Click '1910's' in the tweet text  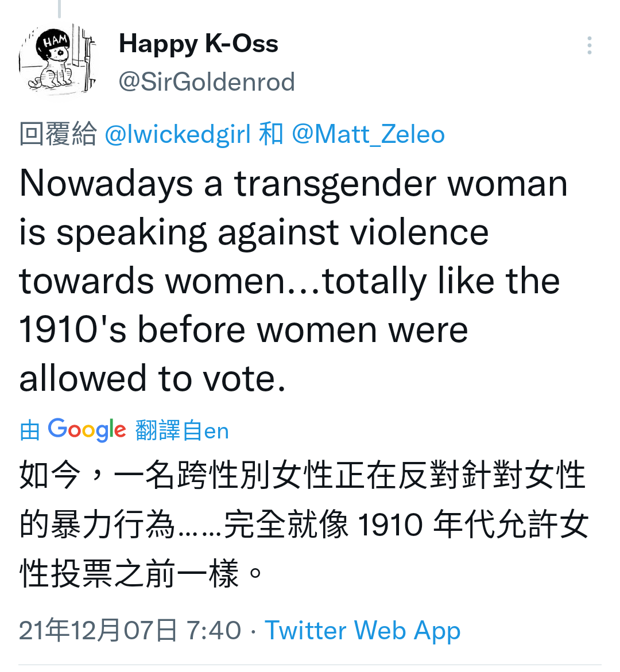point(73,329)
